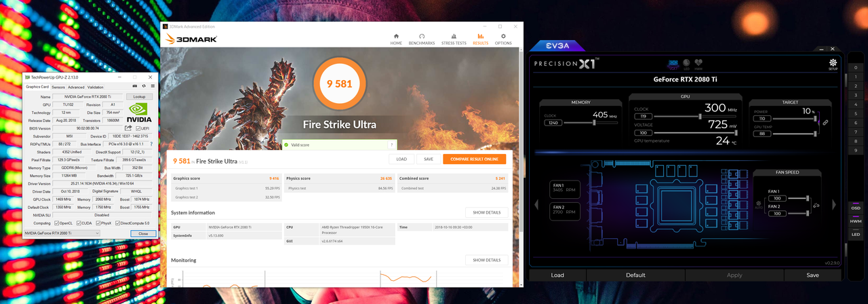The image size is (868, 304).
Task: Click the NVIDIA logo in GPU-Z
Action: 139,114
